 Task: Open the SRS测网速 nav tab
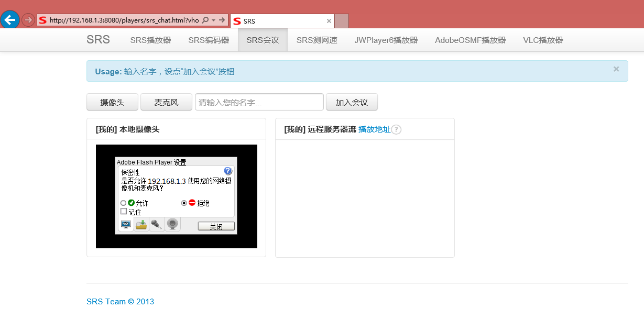316,40
